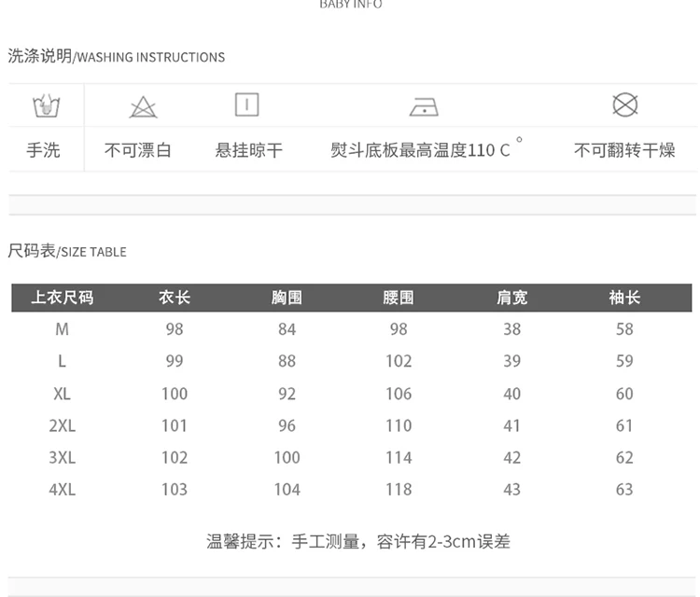
Task: Click the 不可翻转干燥 text
Action: [x=624, y=150]
